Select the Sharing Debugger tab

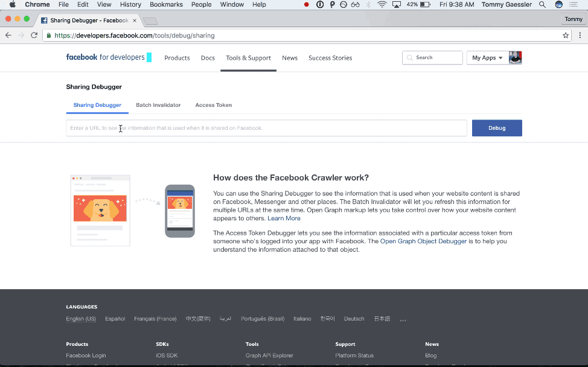pyautogui.click(x=97, y=106)
